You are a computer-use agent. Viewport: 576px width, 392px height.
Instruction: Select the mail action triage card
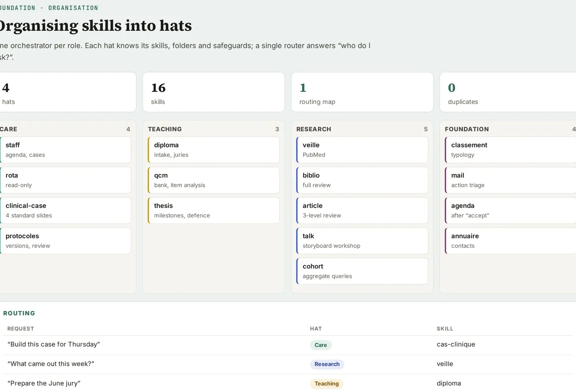(x=510, y=180)
